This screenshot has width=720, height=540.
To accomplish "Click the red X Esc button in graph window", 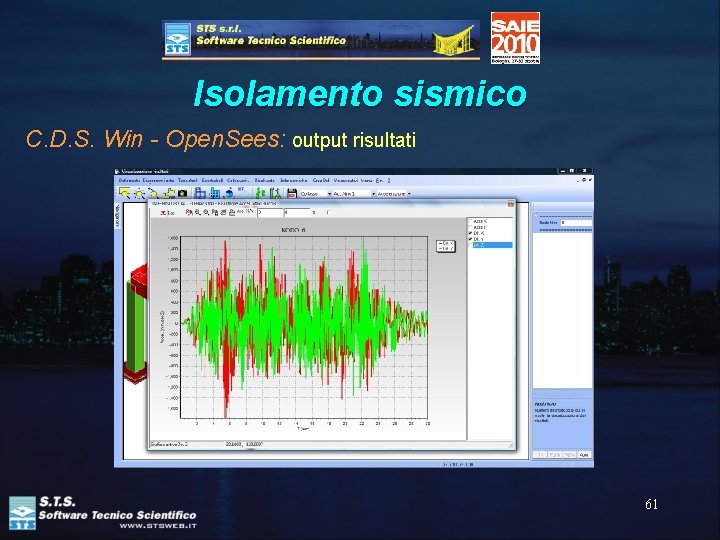I will click(x=167, y=213).
